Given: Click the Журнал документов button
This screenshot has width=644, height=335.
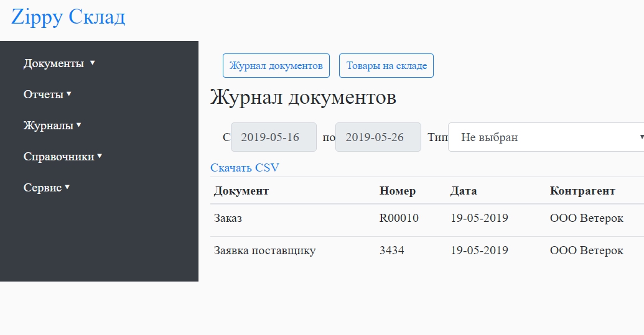Looking at the screenshot, I should pos(276,66).
